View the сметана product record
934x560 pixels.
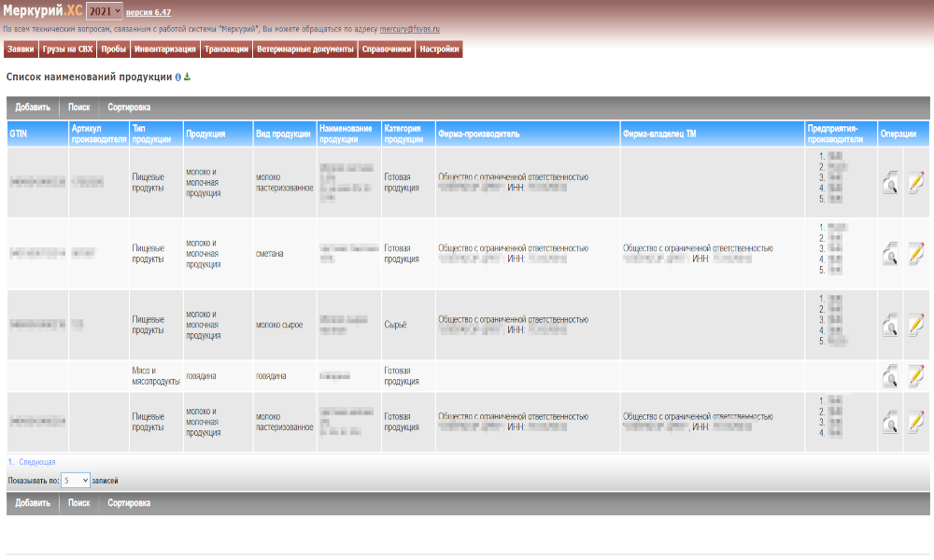pyautogui.click(x=890, y=254)
